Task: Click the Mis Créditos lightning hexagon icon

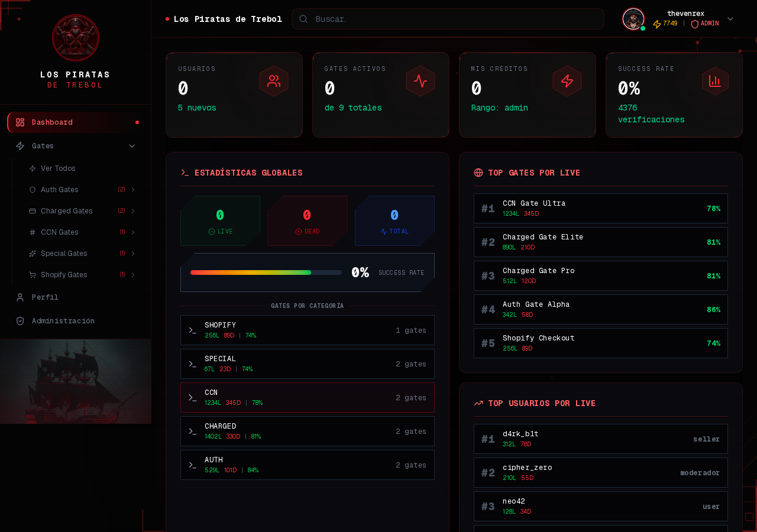Action: tap(567, 81)
